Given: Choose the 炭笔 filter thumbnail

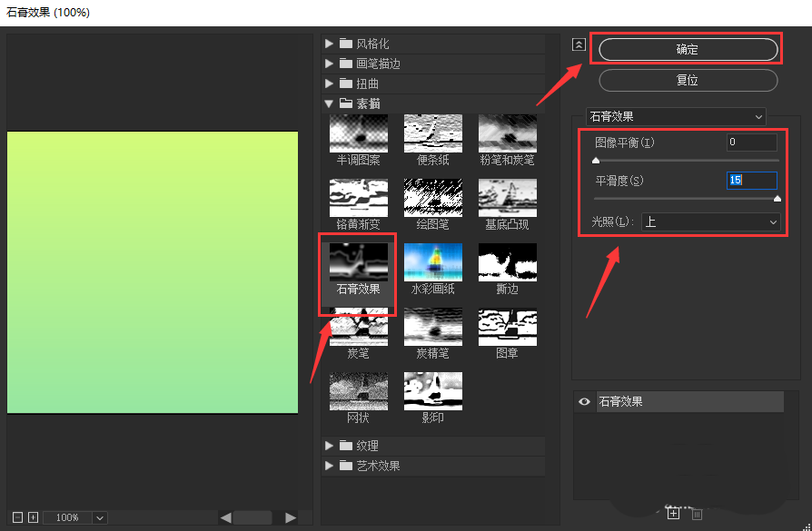Looking at the screenshot, I should coord(359,327).
